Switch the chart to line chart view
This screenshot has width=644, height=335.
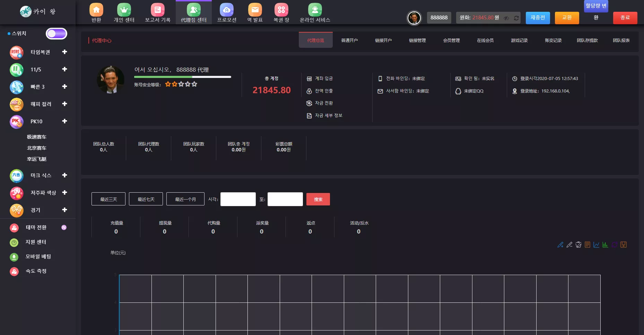click(x=596, y=245)
